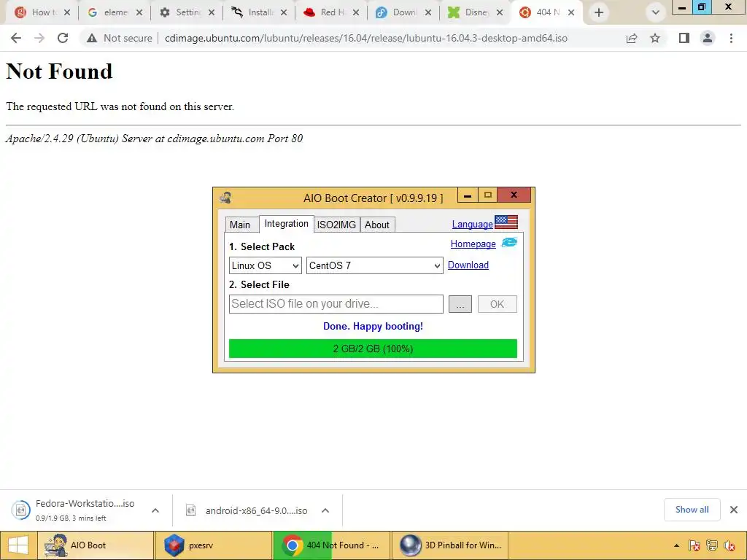This screenshot has height=560, width=747.
Task: Open the ISO2IMG tab
Action: point(336,225)
